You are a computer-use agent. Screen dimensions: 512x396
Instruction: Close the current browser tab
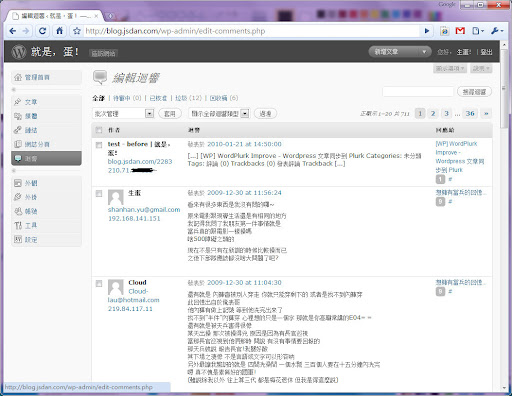coord(96,16)
